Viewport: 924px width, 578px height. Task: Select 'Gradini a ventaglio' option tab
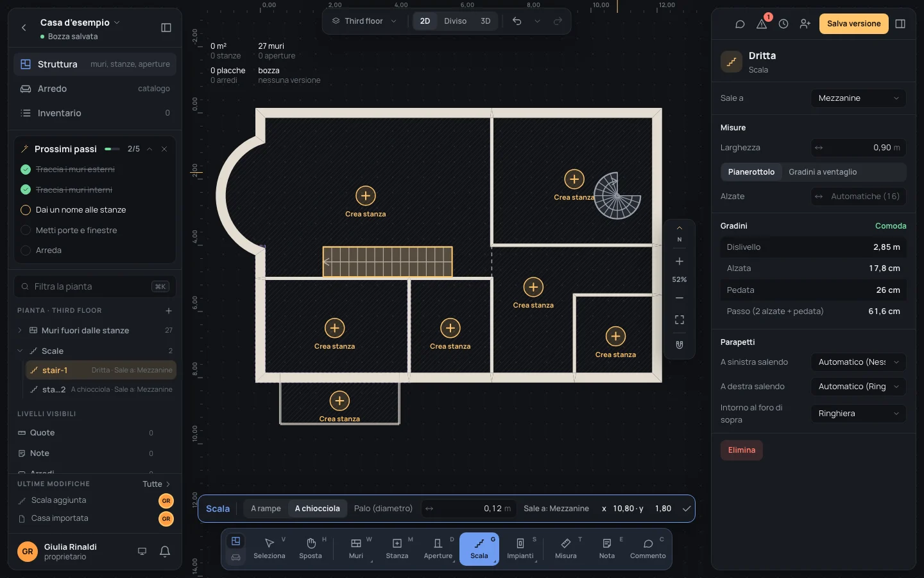click(x=823, y=172)
